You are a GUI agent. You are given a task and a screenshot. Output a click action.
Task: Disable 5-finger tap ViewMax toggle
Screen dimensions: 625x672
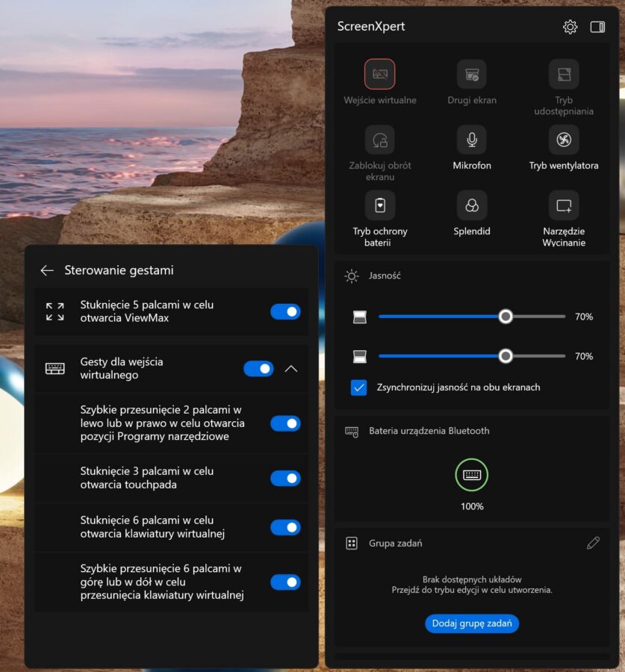(x=285, y=311)
